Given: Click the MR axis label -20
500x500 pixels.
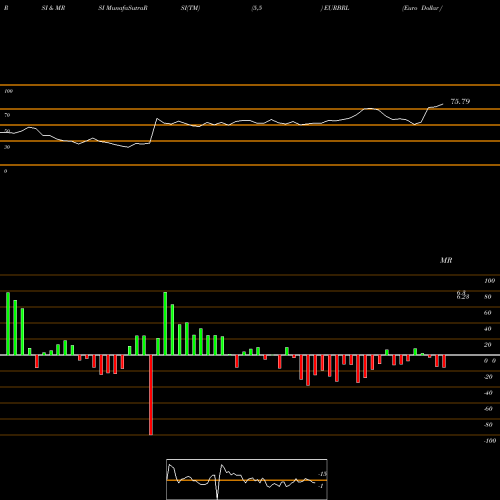Looking at the screenshot, I should point(488,377).
